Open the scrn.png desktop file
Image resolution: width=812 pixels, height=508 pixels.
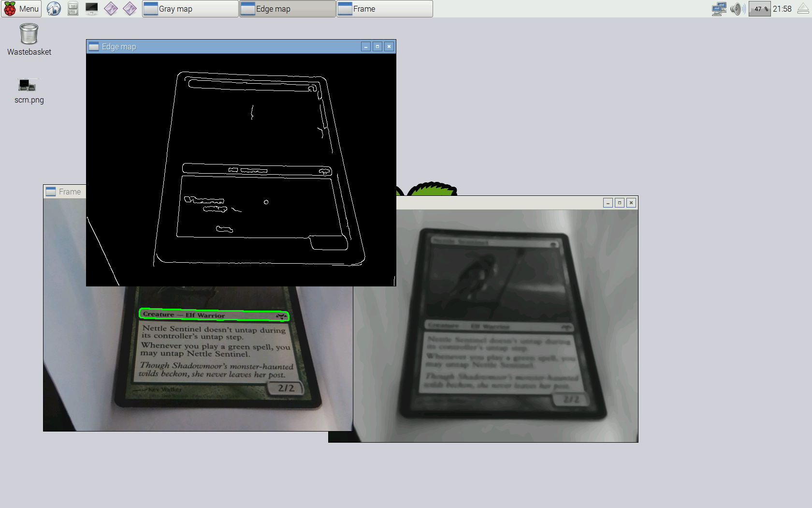[x=29, y=91]
